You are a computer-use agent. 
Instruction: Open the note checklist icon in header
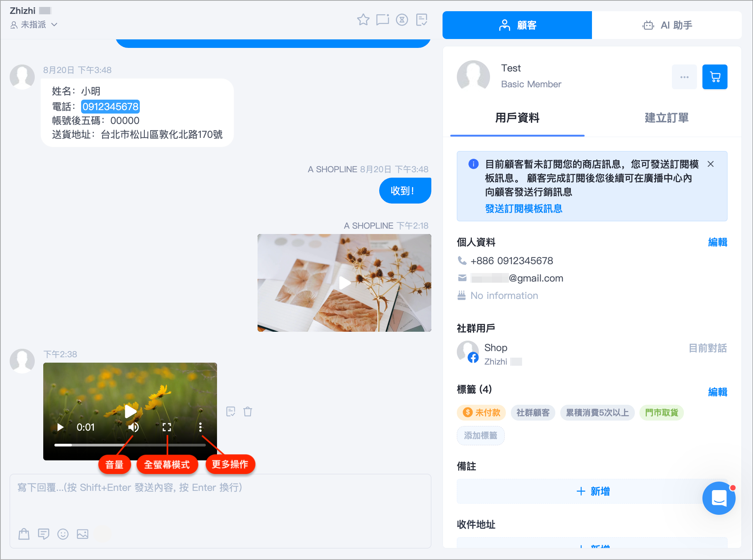422,19
